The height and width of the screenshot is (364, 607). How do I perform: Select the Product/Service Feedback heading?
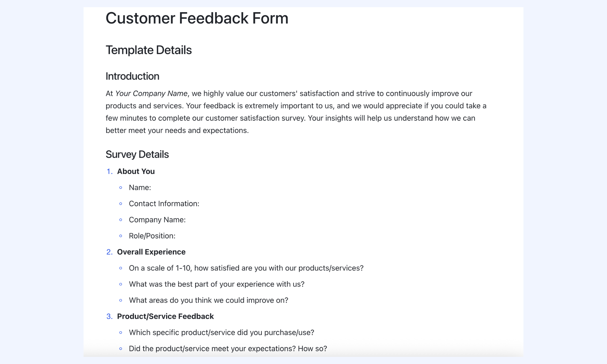[165, 316]
